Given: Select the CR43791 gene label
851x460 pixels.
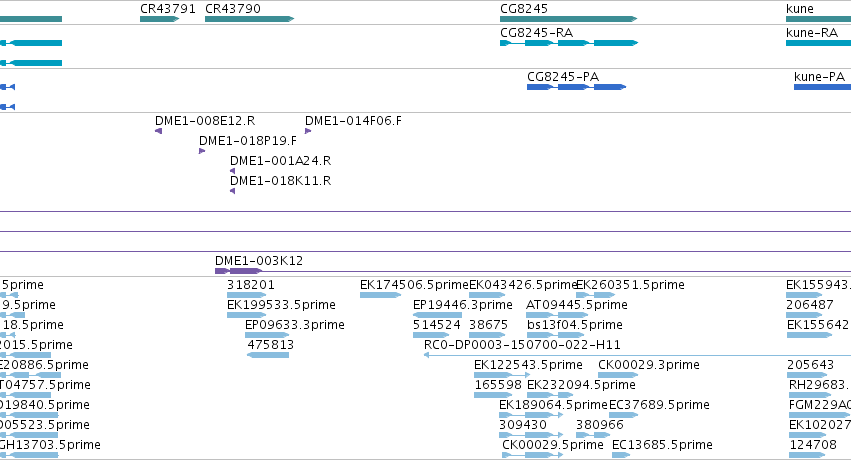Looking at the screenshot, I should [x=168, y=9].
